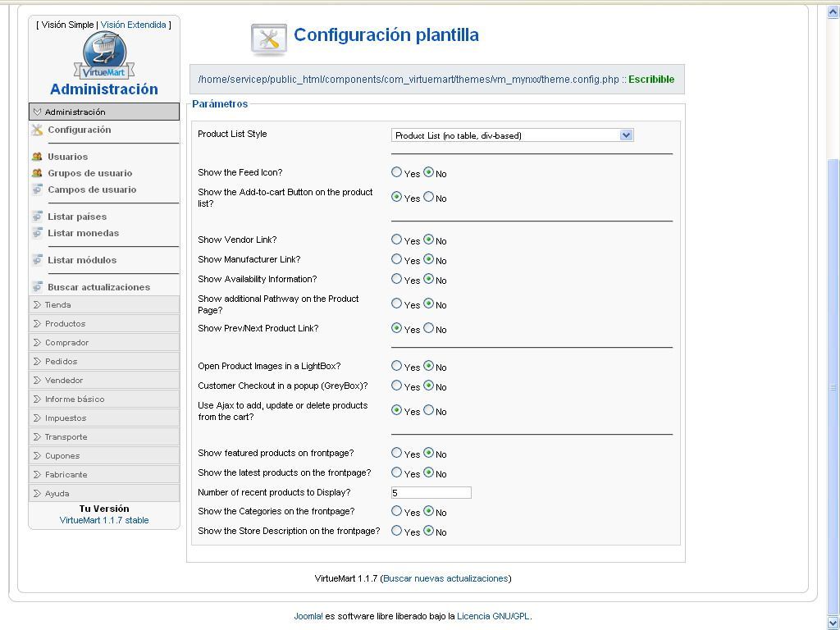Open Usuarios in the sidebar menu

(x=67, y=157)
